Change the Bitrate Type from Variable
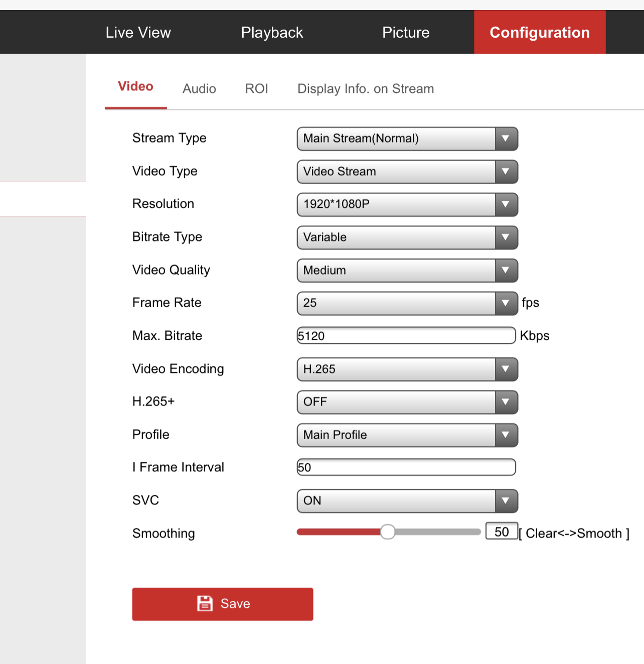The width and height of the screenshot is (644, 664). [x=407, y=237]
